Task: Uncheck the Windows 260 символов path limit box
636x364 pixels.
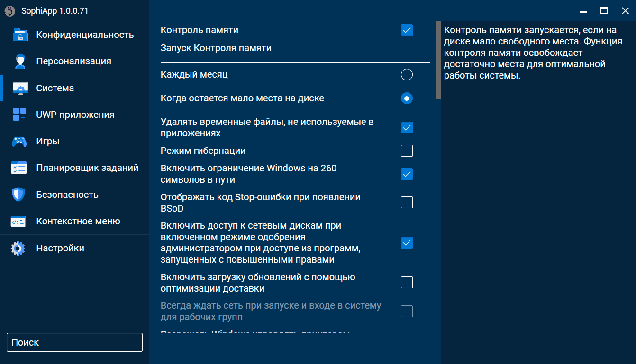Action: (407, 174)
